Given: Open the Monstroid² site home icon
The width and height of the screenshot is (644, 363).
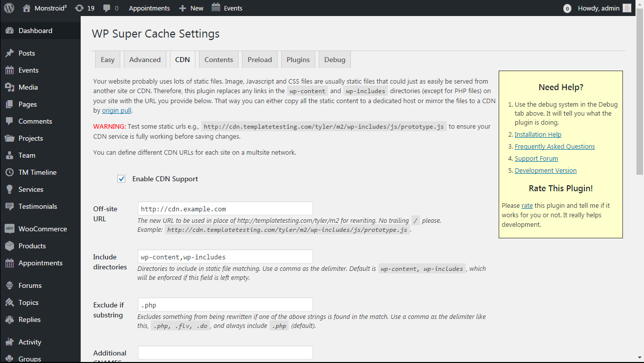Looking at the screenshot, I should [x=27, y=8].
